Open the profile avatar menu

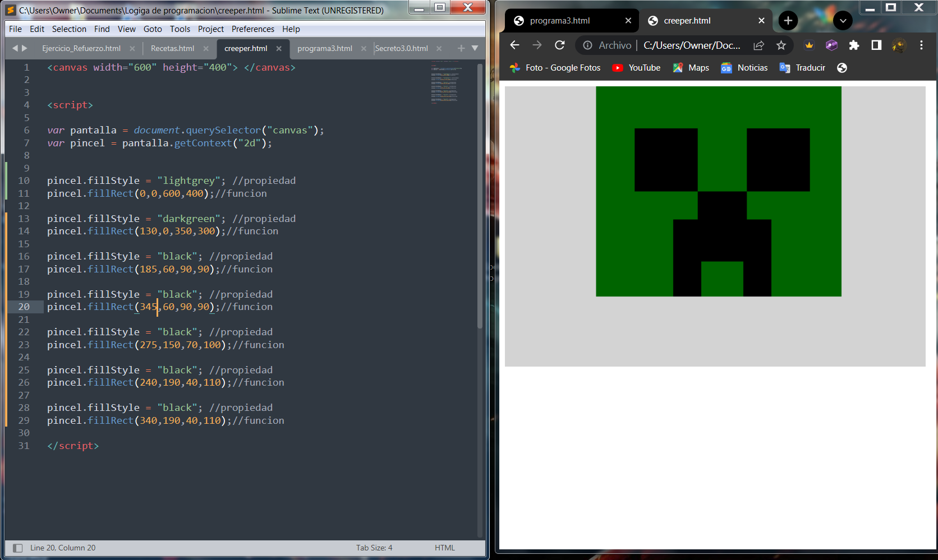pyautogui.click(x=899, y=45)
